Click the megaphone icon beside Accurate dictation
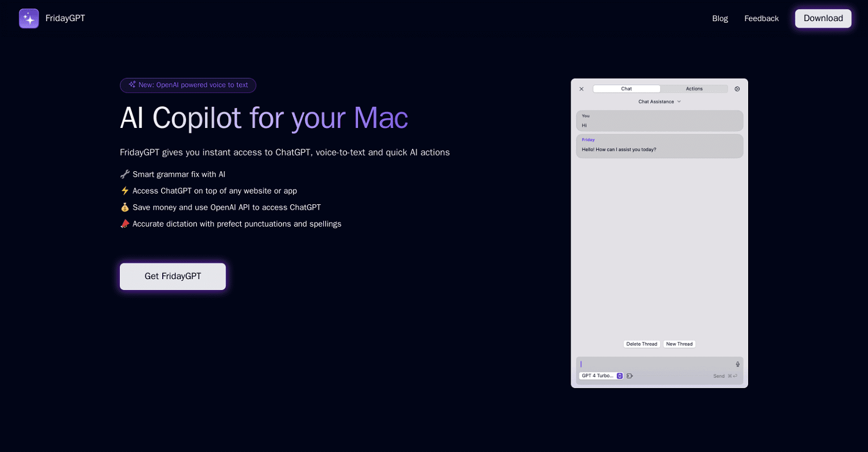 pos(125,224)
